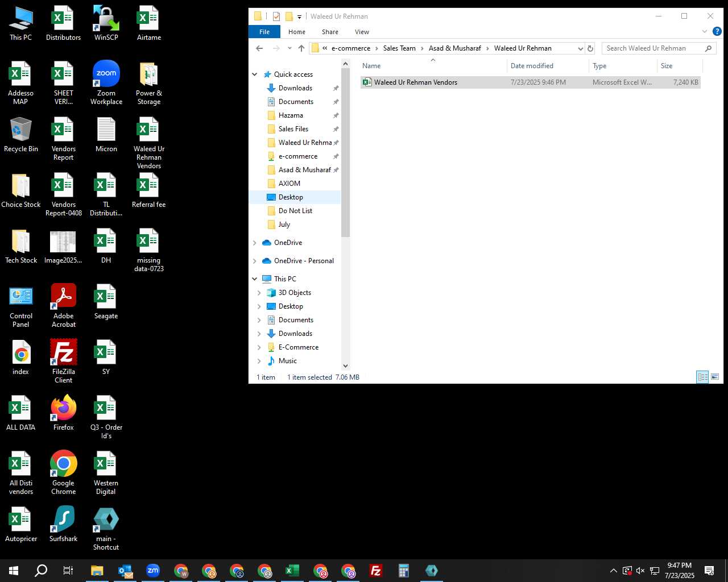The height and width of the screenshot is (582, 728).
Task: Open the Airtame spreadsheet icon
Action: (x=149, y=23)
